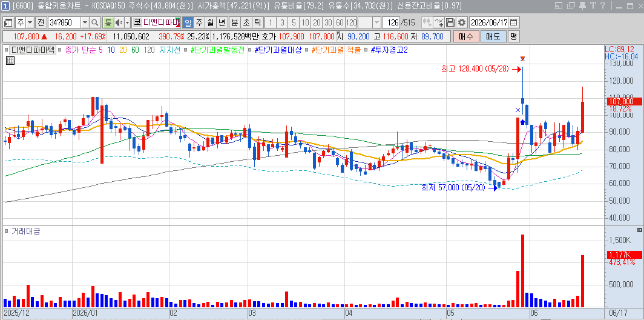Viewport: 644px width, 320px height.
Task: Open help question mark icon
Action: [x=603, y=5]
